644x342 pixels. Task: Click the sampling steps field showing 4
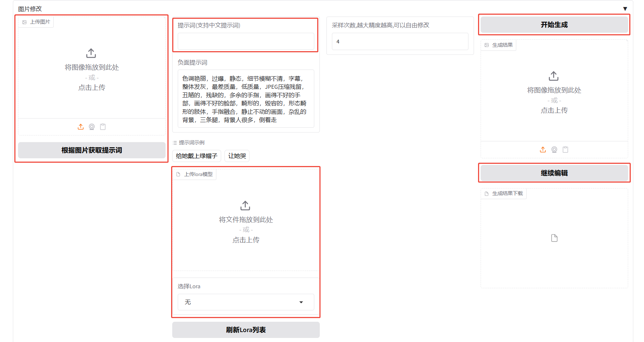click(x=400, y=42)
